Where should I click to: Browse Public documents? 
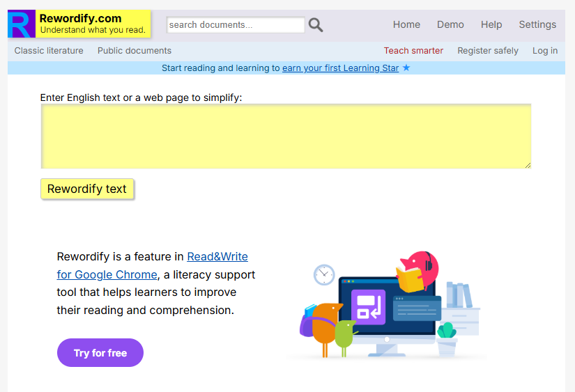click(x=135, y=51)
